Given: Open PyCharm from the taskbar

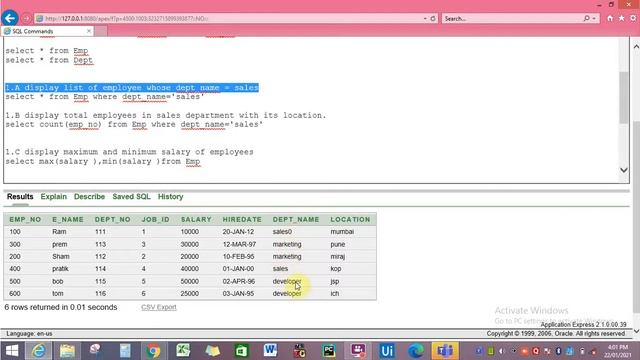Looking at the screenshot, I should (x=329, y=351).
